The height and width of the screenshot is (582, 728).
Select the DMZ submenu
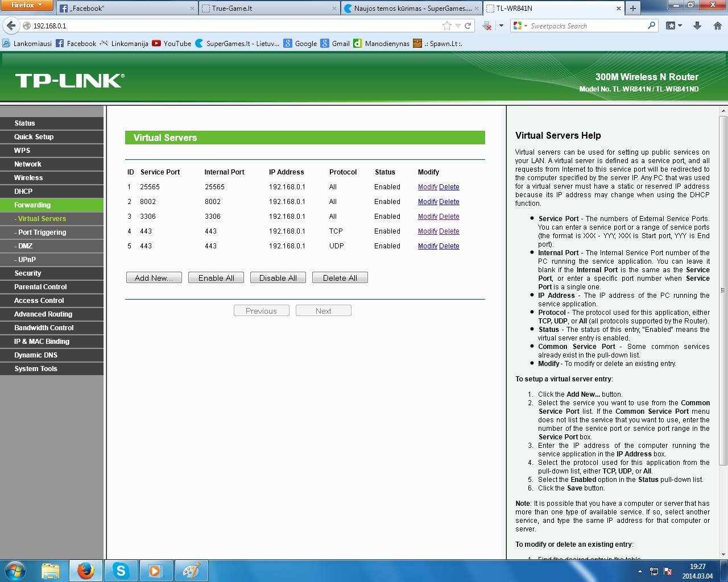(x=52, y=246)
